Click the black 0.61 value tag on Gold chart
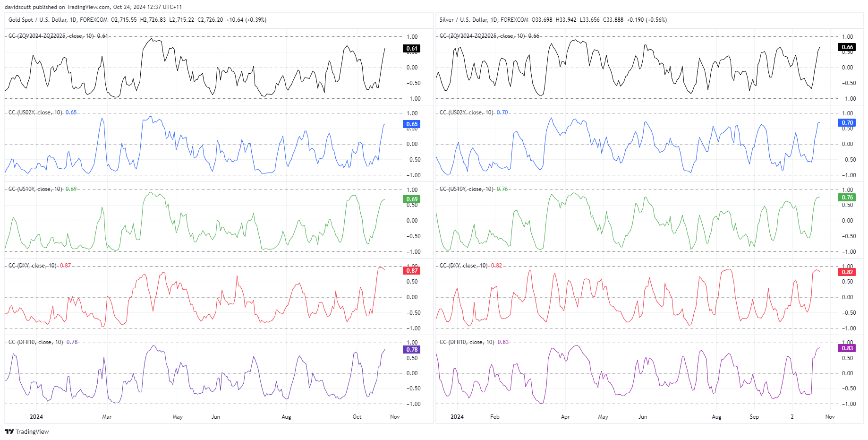The width and height of the screenshot is (868, 440). click(412, 49)
